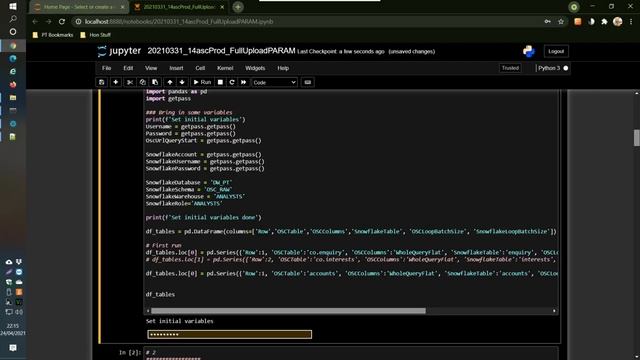Open the Widgets menu
The width and height of the screenshot is (640, 360).
point(255,68)
